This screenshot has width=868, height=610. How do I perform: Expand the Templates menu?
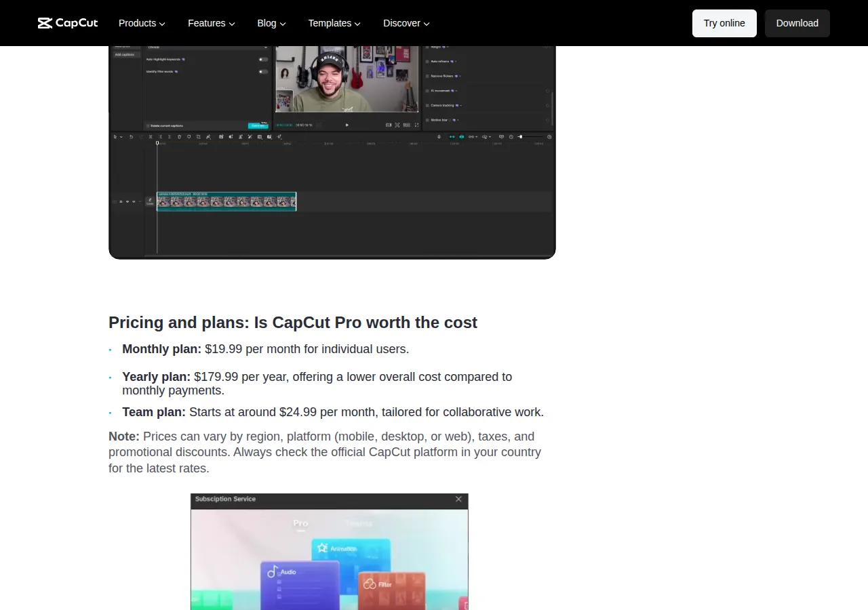tap(334, 23)
